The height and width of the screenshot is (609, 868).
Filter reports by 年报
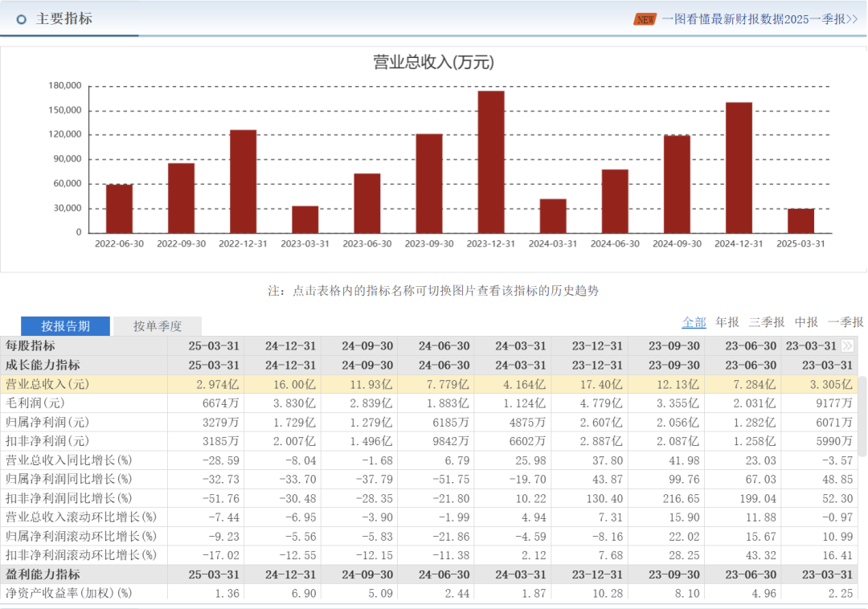click(x=727, y=322)
